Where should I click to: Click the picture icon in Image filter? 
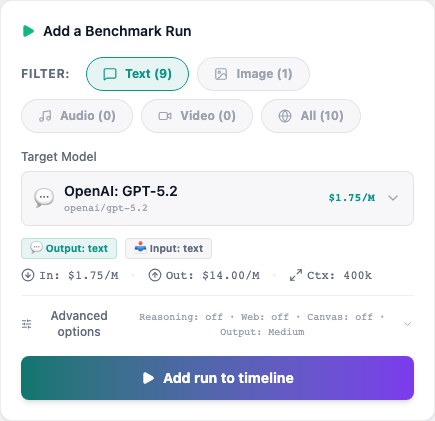pos(221,74)
